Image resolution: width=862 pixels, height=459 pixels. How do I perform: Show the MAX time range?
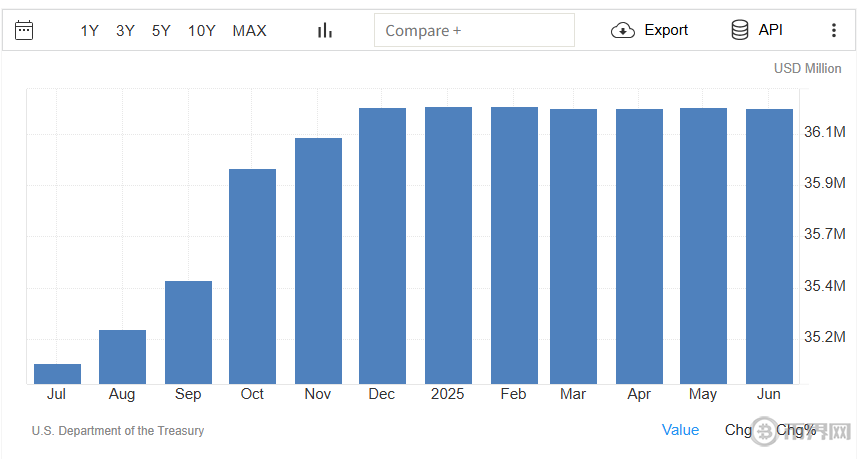pos(249,30)
